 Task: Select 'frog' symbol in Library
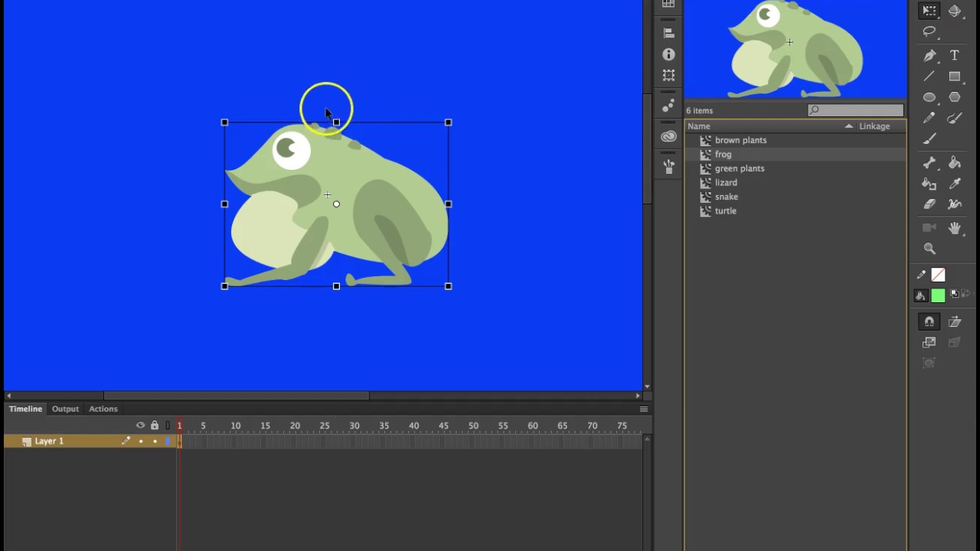coord(723,155)
